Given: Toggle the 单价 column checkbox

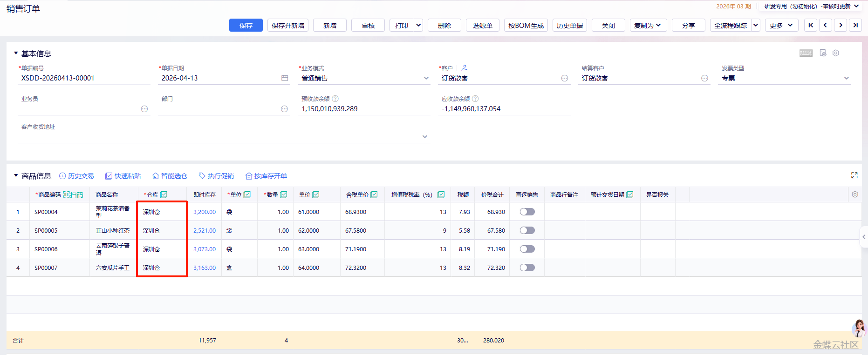Looking at the screenshot, I should coord(316,194).
